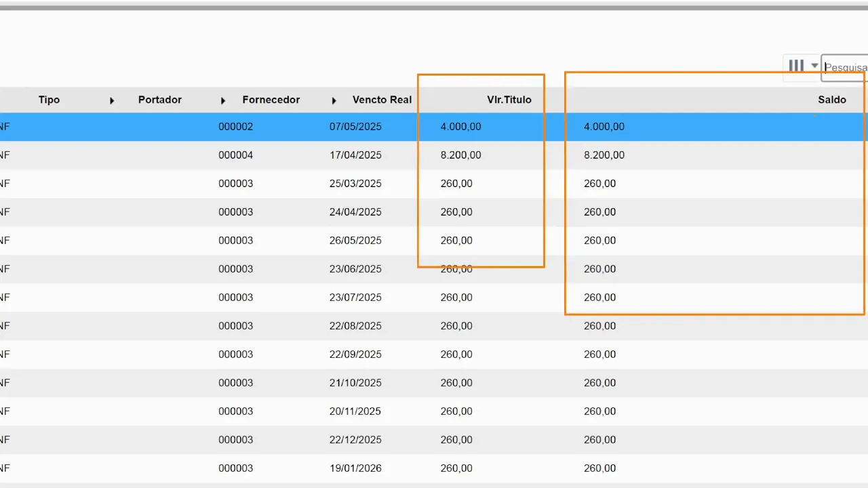Viewport: 868px width, 488px height.
Task: Click the 8.200,00 value in Vlr.Titulo column
Action: pyautogui.click(x=460, y=155)
